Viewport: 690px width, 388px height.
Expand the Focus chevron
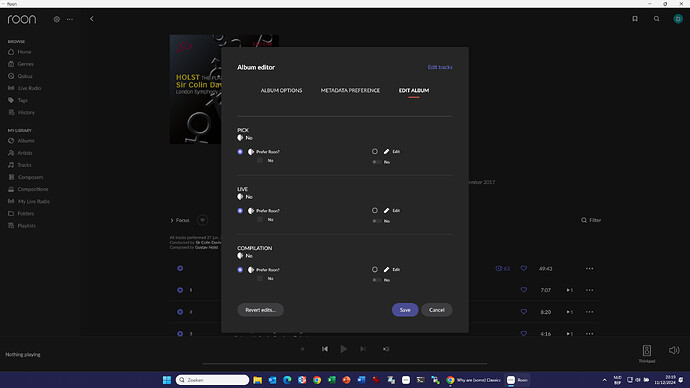coord(172,220)
